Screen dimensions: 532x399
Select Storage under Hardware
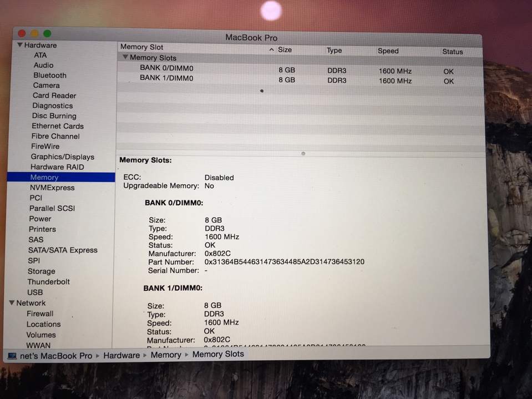click(x=42, y=271)
